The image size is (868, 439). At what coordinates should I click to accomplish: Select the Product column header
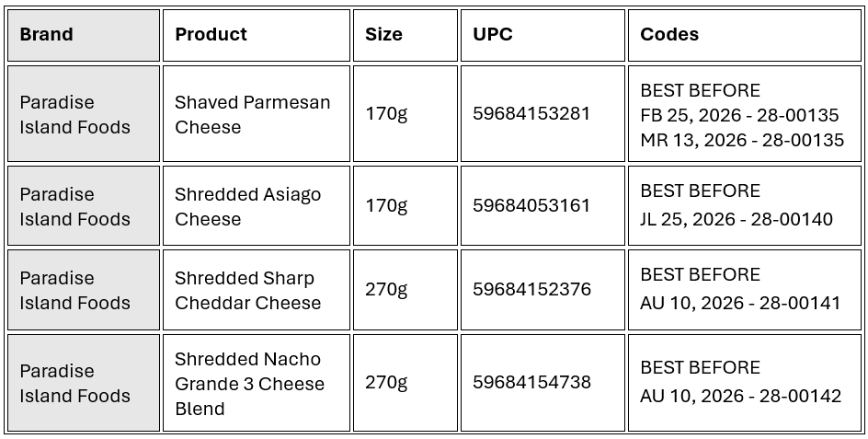[211, 35]
